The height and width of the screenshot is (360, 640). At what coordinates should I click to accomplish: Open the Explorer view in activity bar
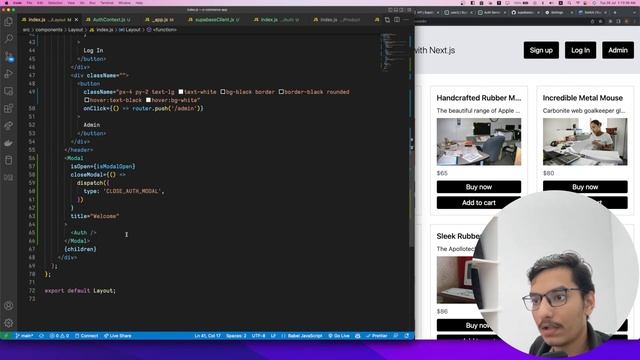8,22
